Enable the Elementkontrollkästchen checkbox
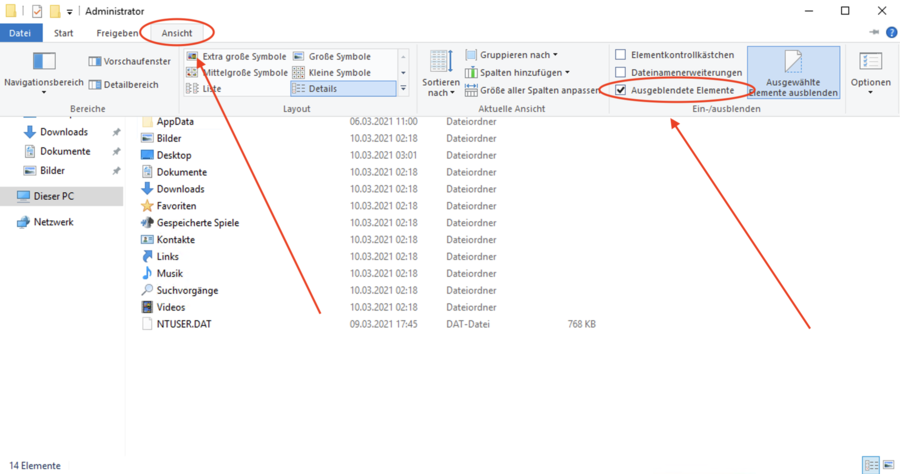The image size is (900, 474). point(621,55)
